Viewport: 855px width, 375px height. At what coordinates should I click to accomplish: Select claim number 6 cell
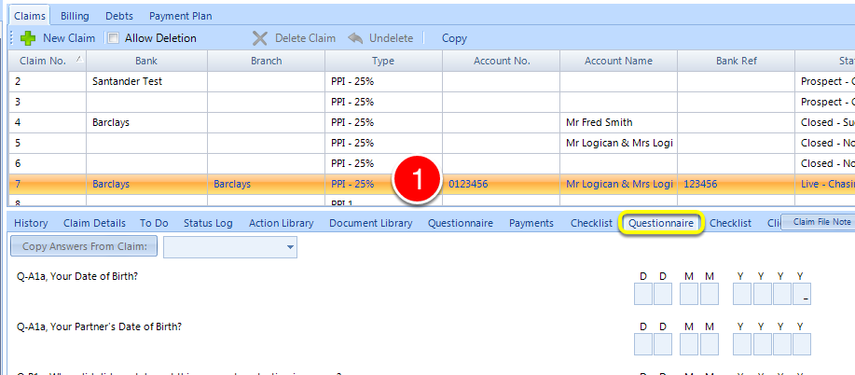47,164
